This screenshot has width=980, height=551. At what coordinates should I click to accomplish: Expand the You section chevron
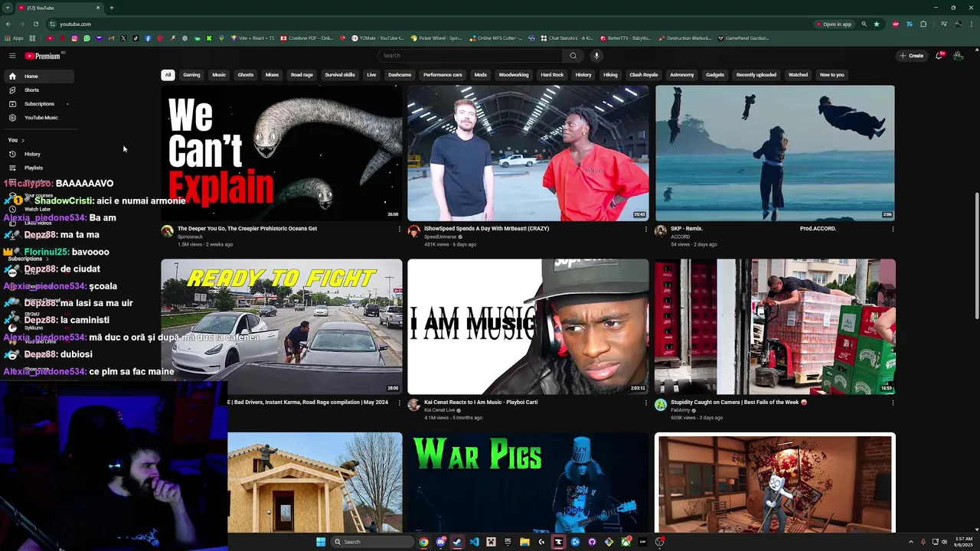tap(23, 140)
